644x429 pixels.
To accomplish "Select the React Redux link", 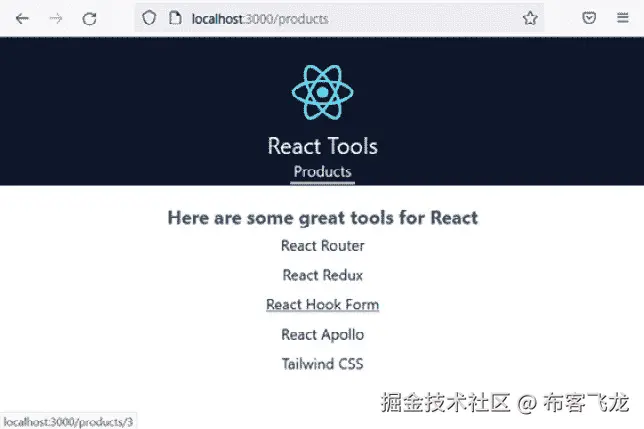I will (322, 275).
